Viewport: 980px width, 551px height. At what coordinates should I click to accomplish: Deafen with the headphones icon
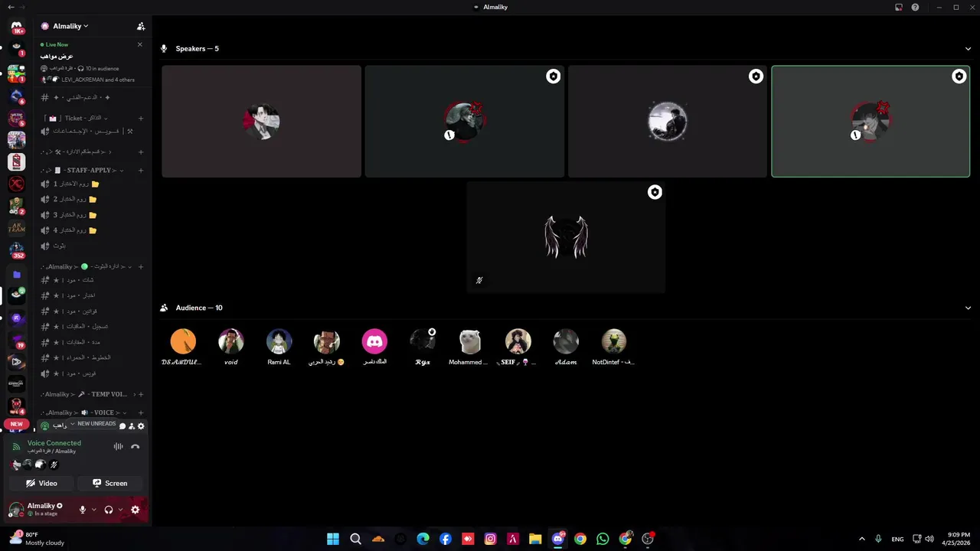point(109,510)
